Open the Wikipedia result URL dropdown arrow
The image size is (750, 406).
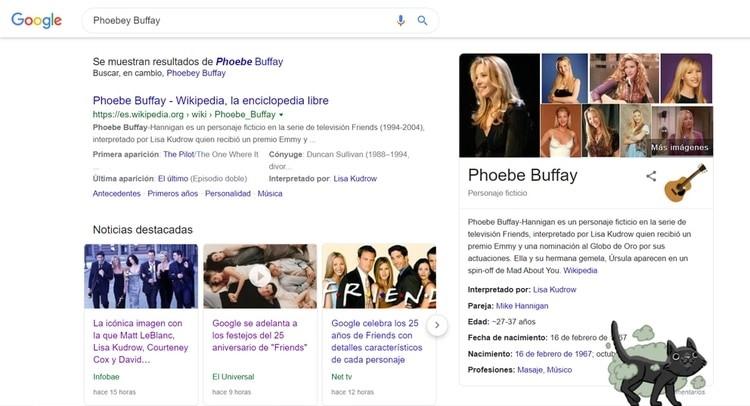coord(281,115)
